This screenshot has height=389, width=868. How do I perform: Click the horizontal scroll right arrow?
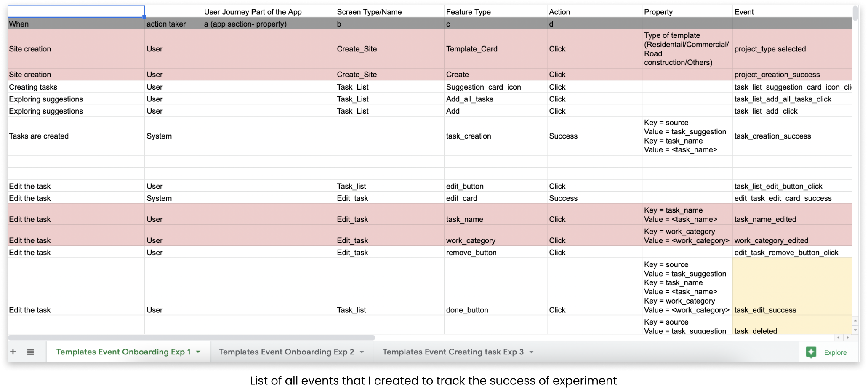pos(847,338)
